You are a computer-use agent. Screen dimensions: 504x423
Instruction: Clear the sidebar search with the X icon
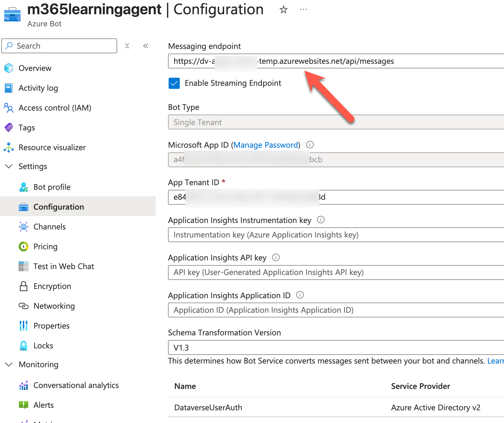tap(127, 46)
